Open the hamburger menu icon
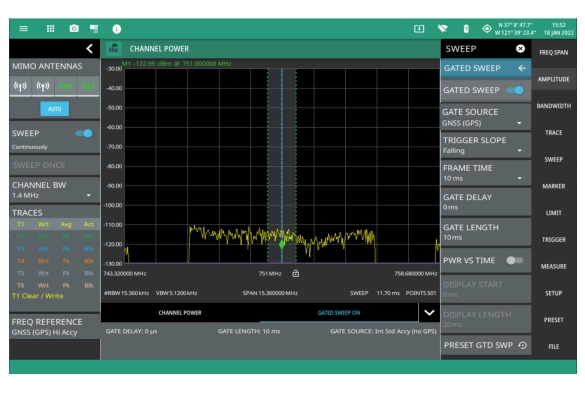This screenshot has width=585, height=394. (x=24, y=28)
